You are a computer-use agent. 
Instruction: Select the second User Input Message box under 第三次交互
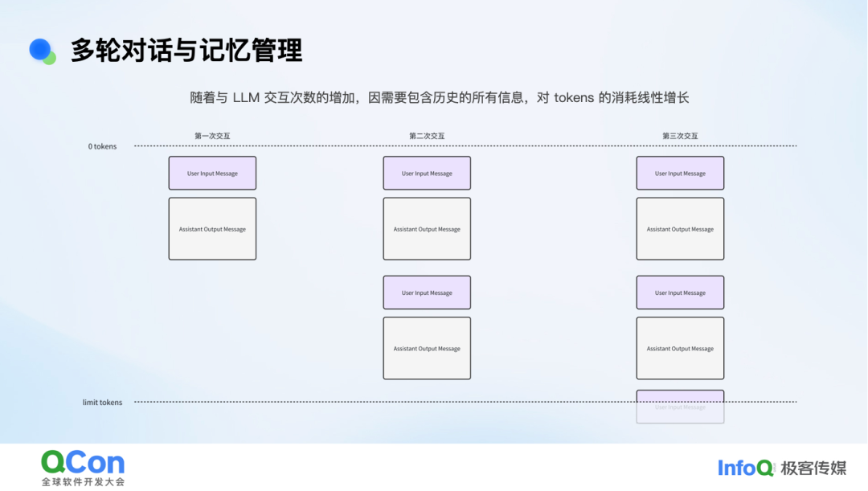pos(681,293)
